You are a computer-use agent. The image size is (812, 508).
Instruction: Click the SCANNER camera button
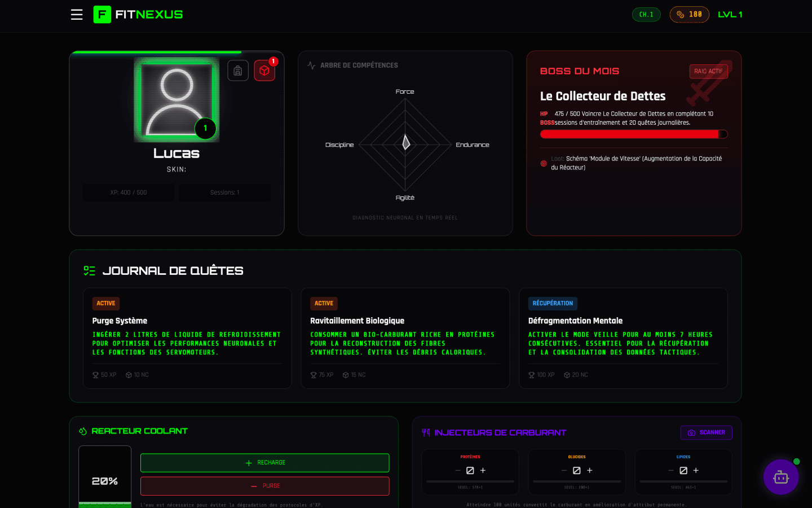pos(707,433)
